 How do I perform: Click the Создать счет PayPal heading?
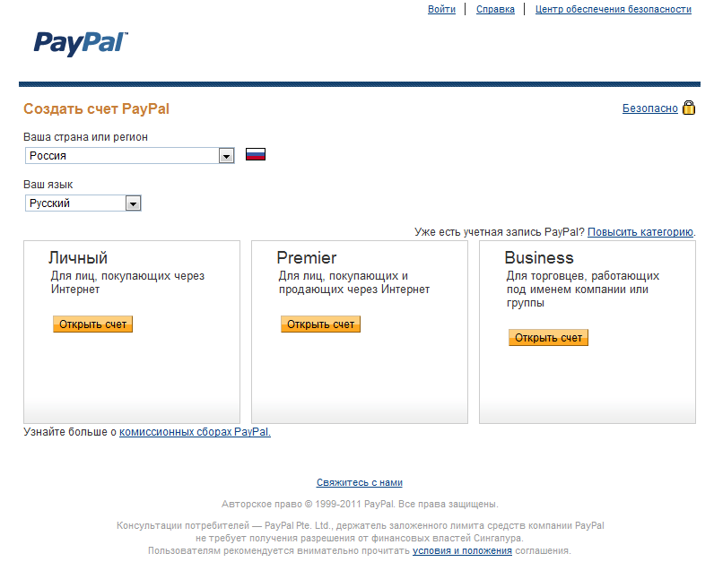coord(96,109)
